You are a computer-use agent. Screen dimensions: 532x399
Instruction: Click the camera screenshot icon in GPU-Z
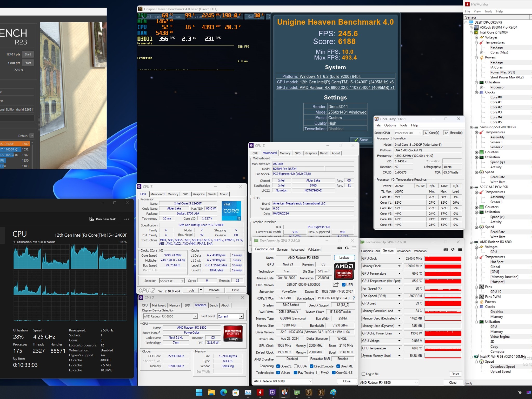[340, 248]
